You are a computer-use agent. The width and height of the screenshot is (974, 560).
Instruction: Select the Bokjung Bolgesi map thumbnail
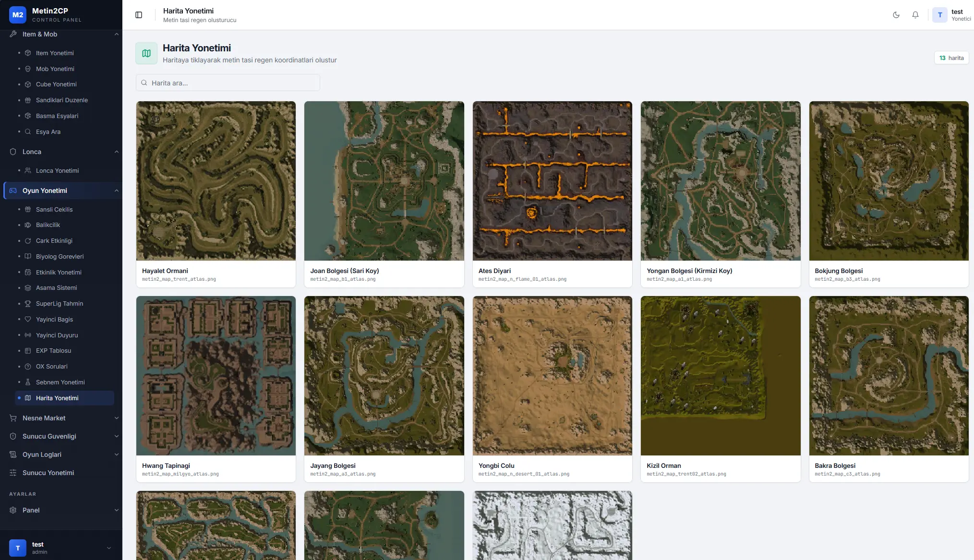pos(889,181)
